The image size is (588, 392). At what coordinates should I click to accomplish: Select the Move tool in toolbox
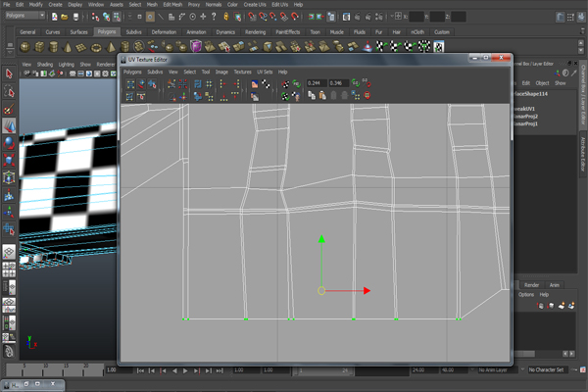click(x=9, y=125)
